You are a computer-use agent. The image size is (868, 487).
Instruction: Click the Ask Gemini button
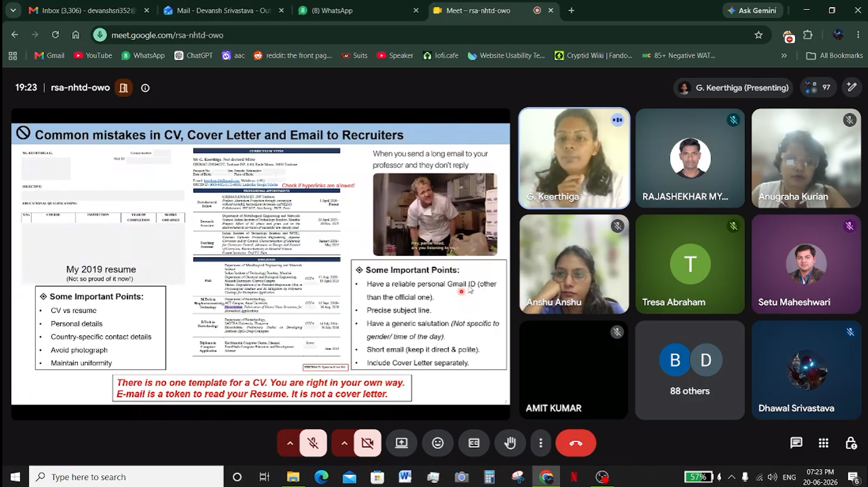pos(753,10)
